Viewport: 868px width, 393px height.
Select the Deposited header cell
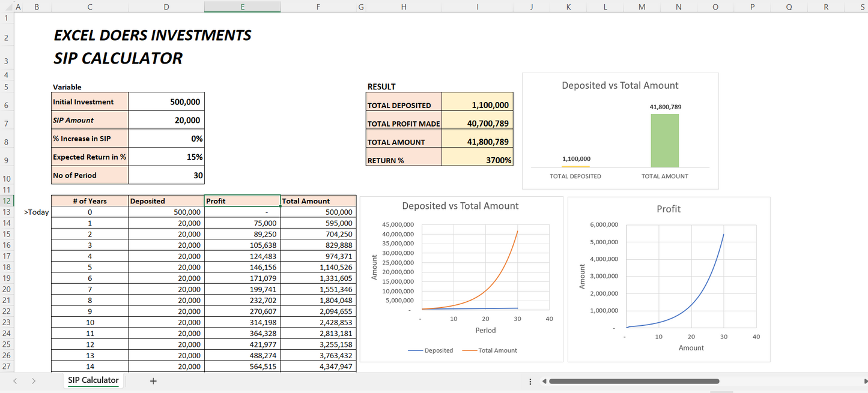coord(166,201)
